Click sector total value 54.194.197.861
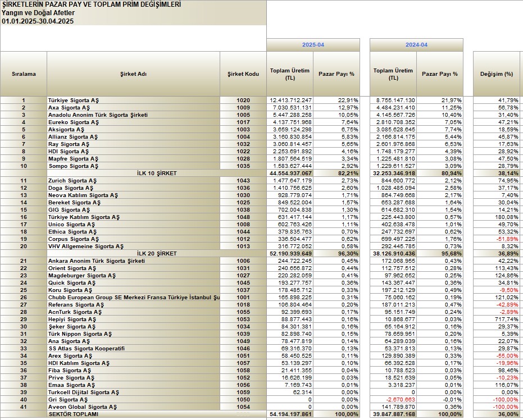 [x=290, y=414]
